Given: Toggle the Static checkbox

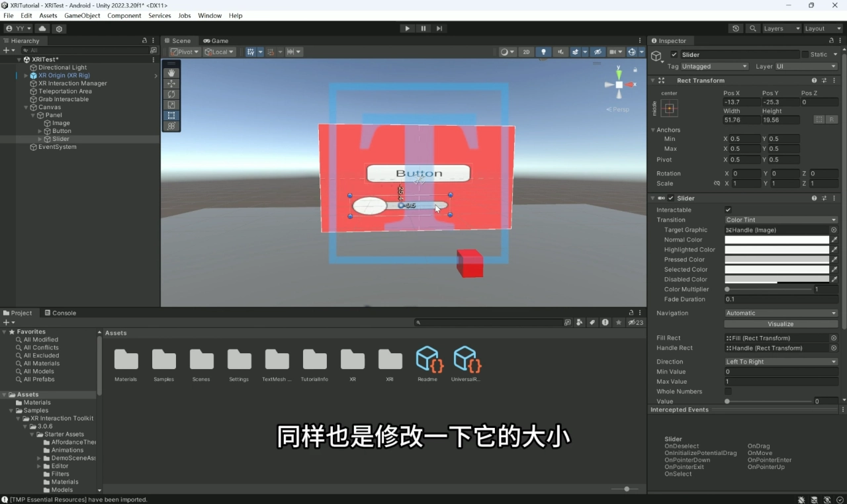Looking at the screenshot, I should [x=805, y=55].
